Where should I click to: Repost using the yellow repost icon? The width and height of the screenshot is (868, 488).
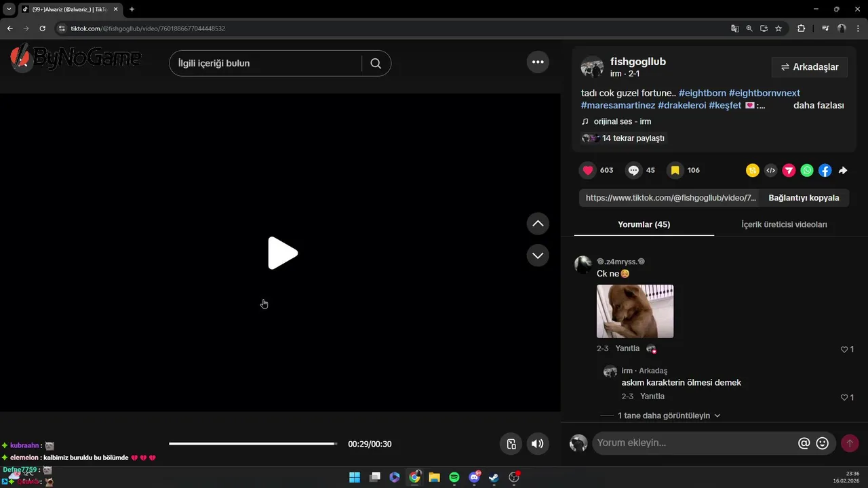[x=752, y=171]
